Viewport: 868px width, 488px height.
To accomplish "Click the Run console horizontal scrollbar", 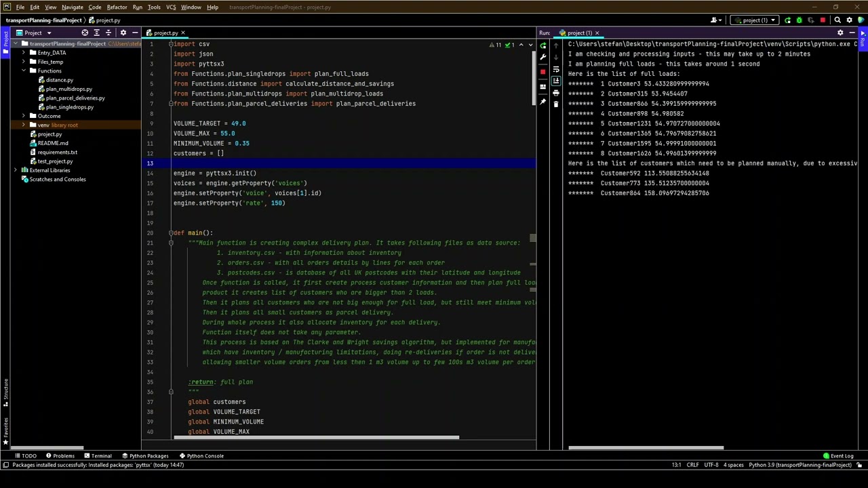I will click(646, 447).
